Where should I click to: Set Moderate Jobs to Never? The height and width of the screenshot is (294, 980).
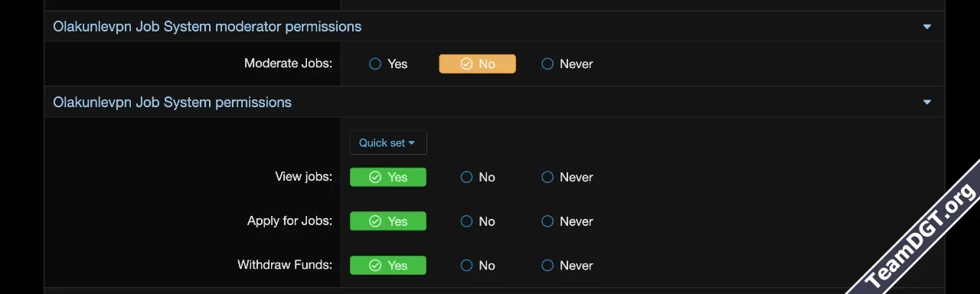[567, 64]
